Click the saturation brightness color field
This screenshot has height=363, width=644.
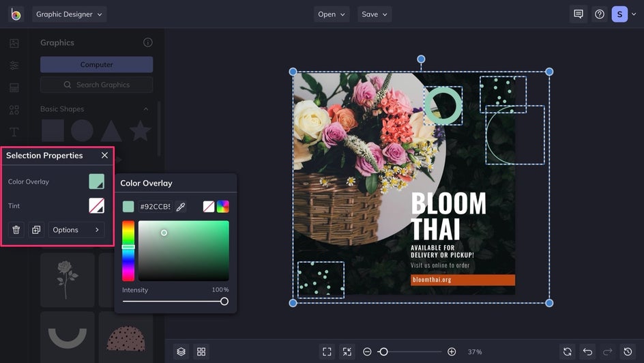coord(184,251)
